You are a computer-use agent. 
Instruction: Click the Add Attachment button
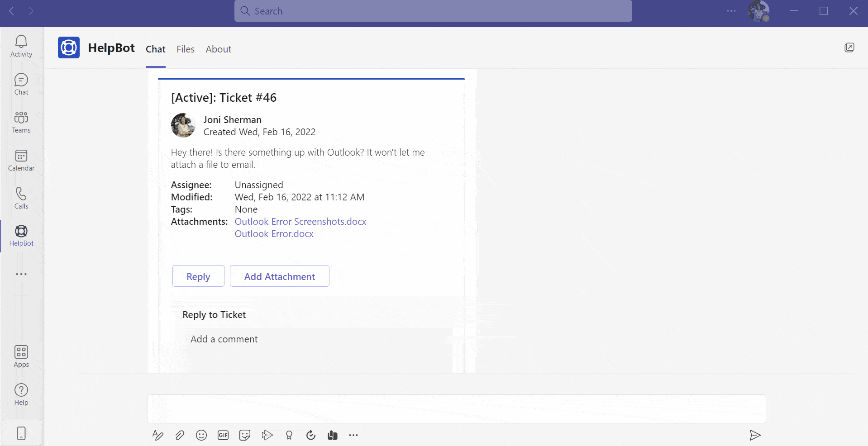coord(280,276)
